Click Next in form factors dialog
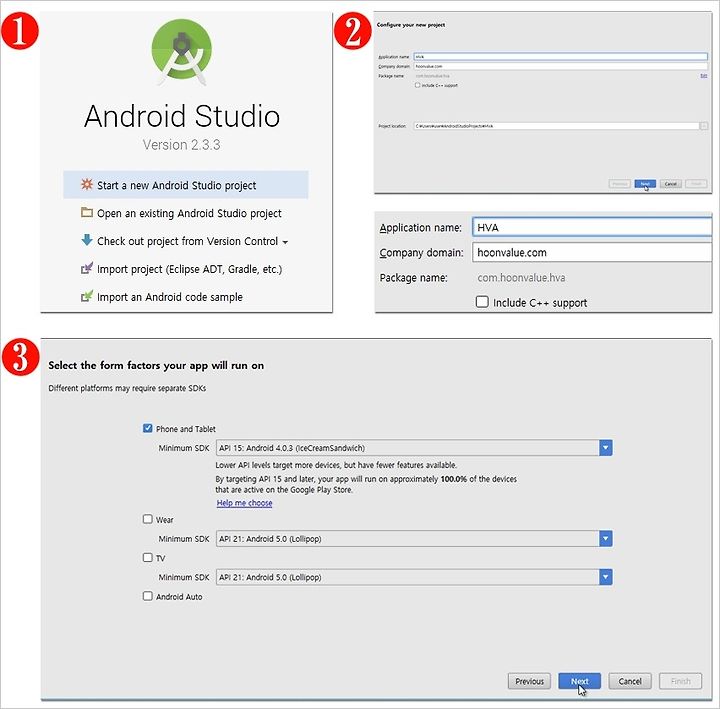The width and height of the screenshot is (720, 709). click(579, 681)
